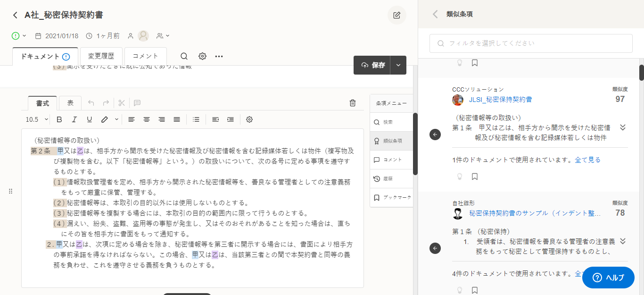
Task: Open the dropdown arrow next to 保存
Action: pyautogui.click(x=398, y=65)
